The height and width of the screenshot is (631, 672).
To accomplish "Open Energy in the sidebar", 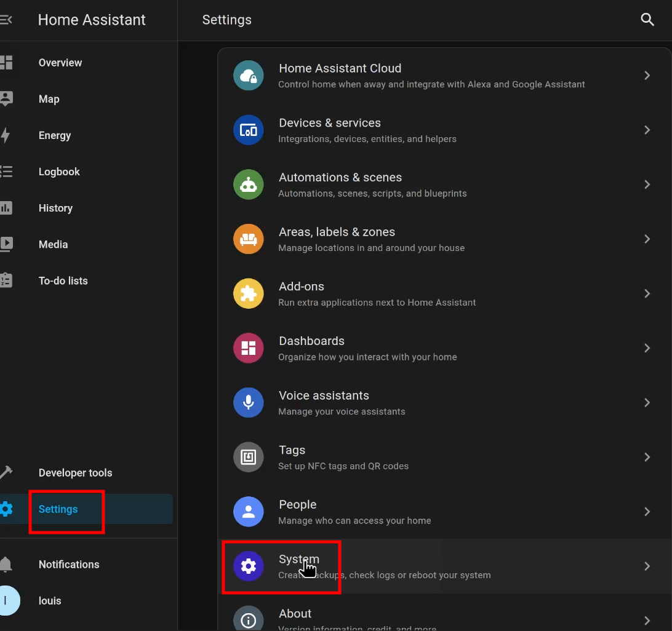I will (x=87, y=135).
